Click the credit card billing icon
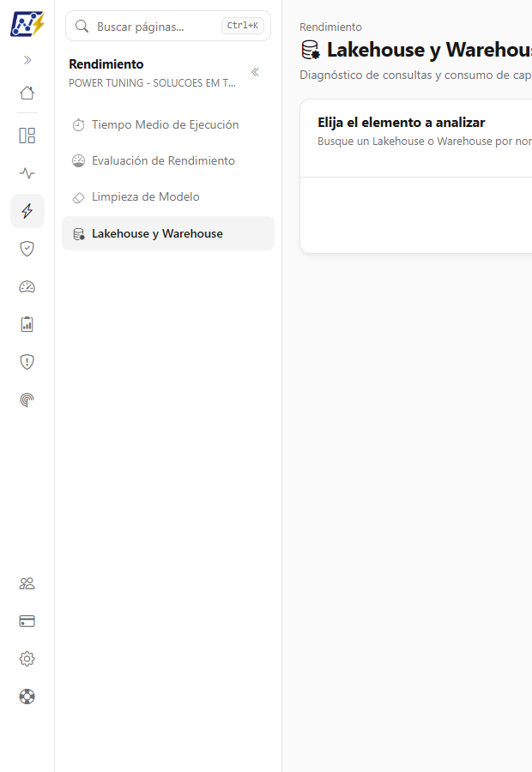532x772 pixels. [x=27, y=621]
